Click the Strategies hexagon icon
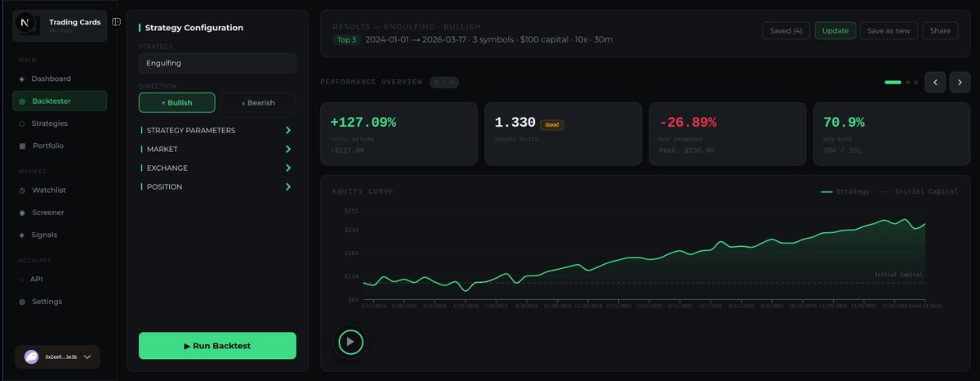The width and height of the screenshot is (980, 381). [22, 123]
